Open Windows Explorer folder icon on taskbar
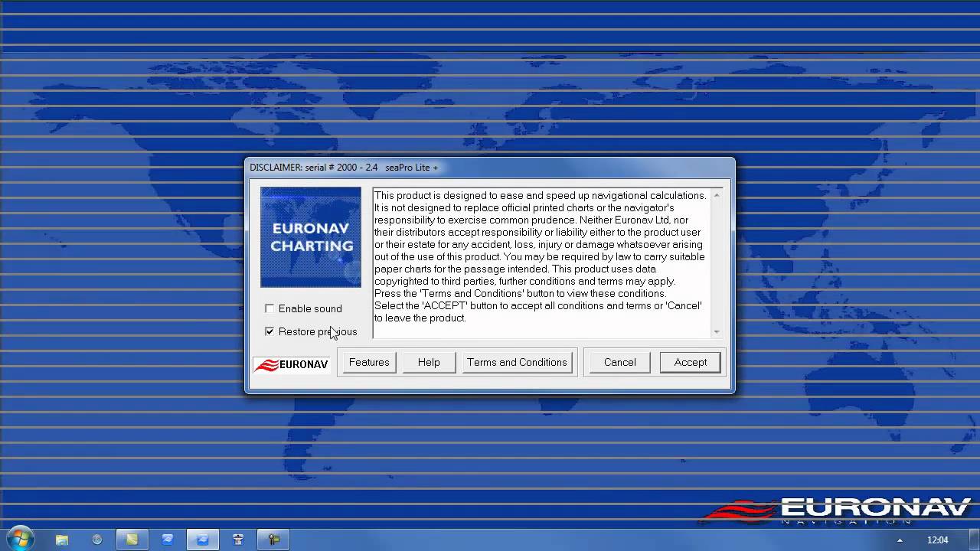 point(62,540)
